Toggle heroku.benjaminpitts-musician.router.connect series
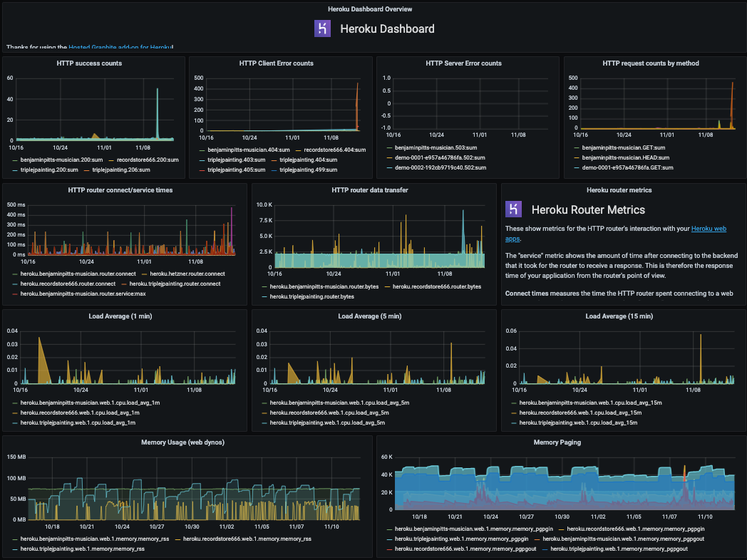Image resolution: width=747 pixels, height=560 pixels. point(78,274)
